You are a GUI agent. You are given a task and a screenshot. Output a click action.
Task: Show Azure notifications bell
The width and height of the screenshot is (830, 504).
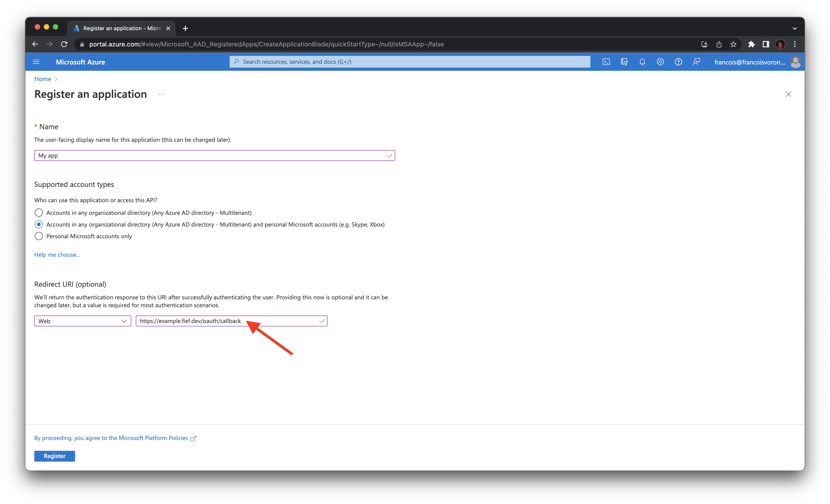[642, 62]
